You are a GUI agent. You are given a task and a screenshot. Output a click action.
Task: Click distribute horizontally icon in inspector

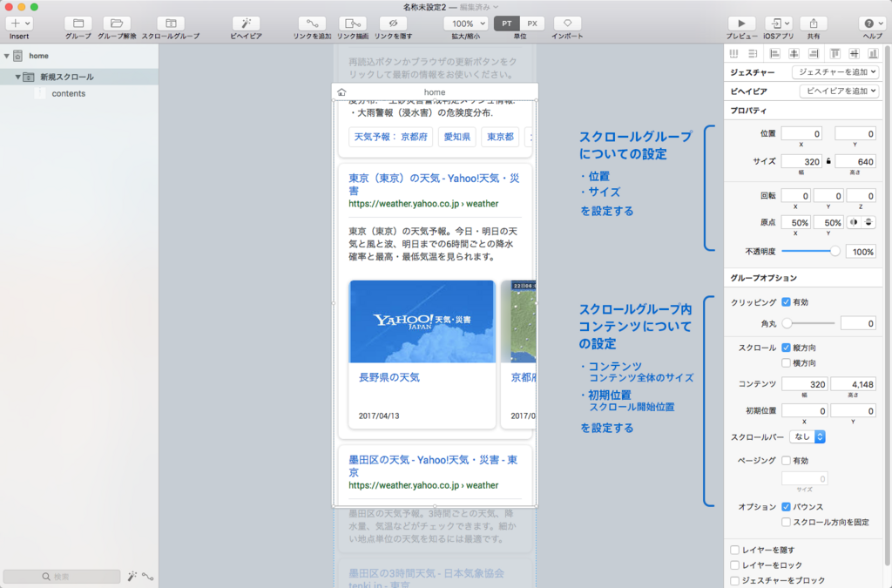tap(733, 53)
